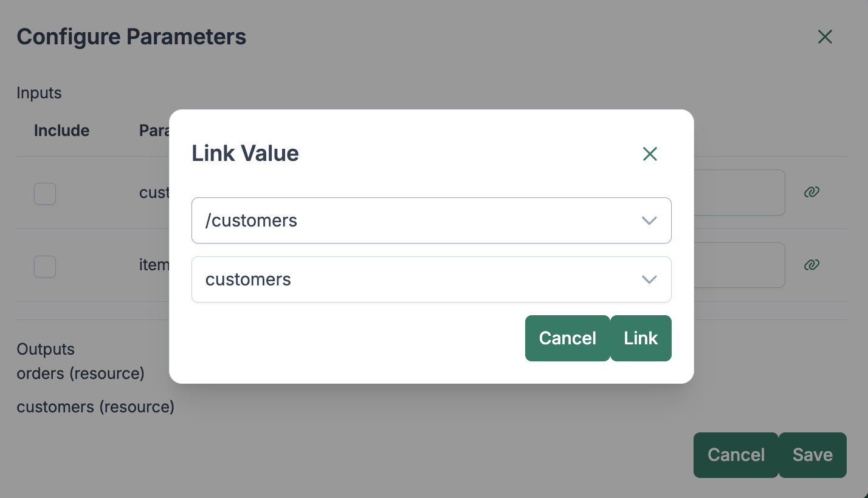This screenshot has width=868, height=498.
Task: Close the Link Value dialog
Action: click(x=650, y=154)
